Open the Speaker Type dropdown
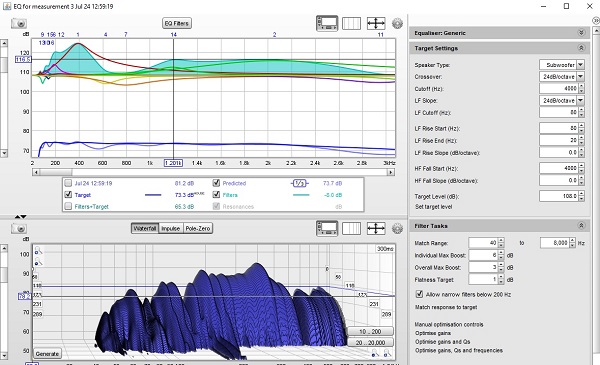 pyautogui.click(x=580, y=65)
